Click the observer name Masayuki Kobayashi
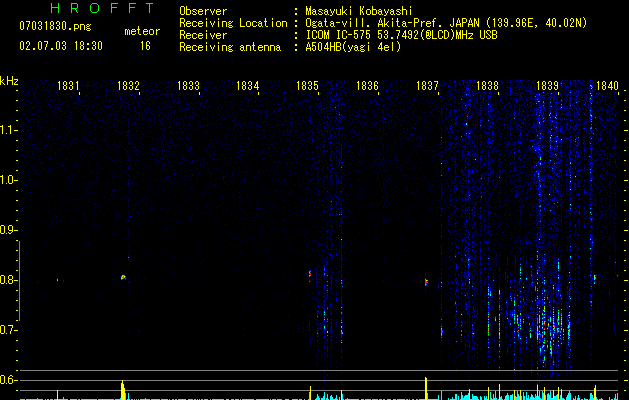 click(x=359, y=11)
